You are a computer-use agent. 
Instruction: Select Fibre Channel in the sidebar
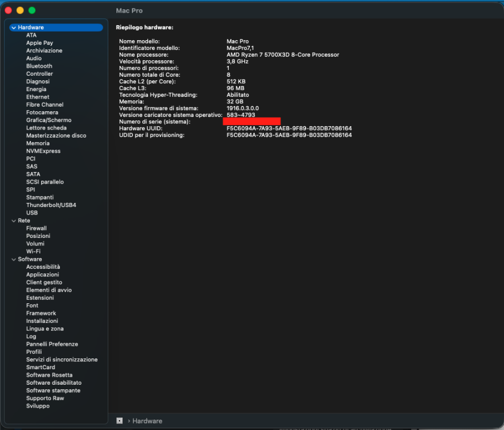tap(45, 105)
